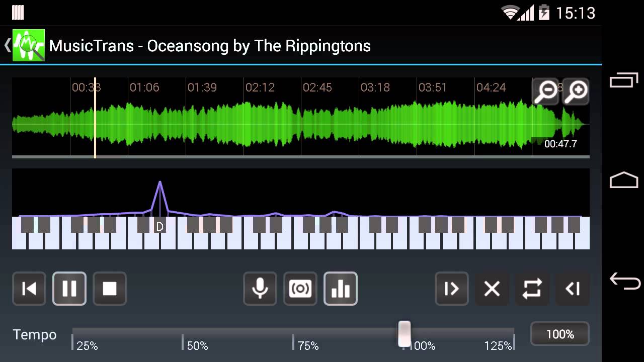Toggle the vocal/center channel icon
Viewport: 644px width, 362px height.
(300, 289)
